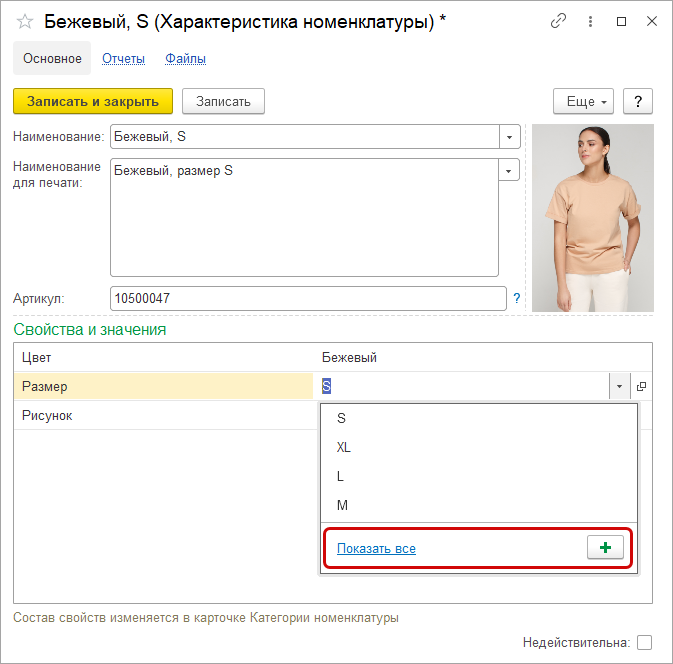Image resolution: width=673 pixels, height=664 pixels.
Task: Copy link using chain icon
Action: click(559, 21)
